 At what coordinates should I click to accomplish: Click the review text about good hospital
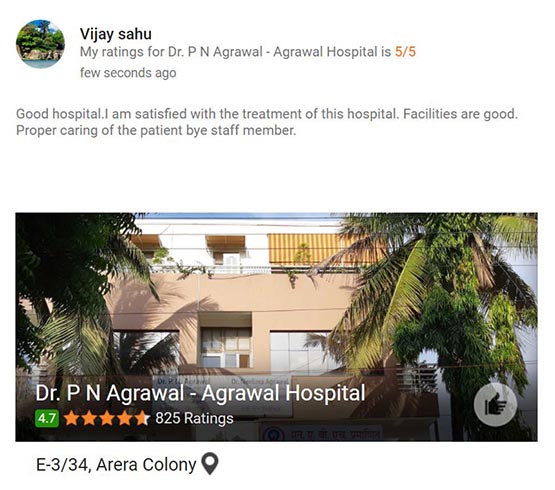(x=267, y=122)
